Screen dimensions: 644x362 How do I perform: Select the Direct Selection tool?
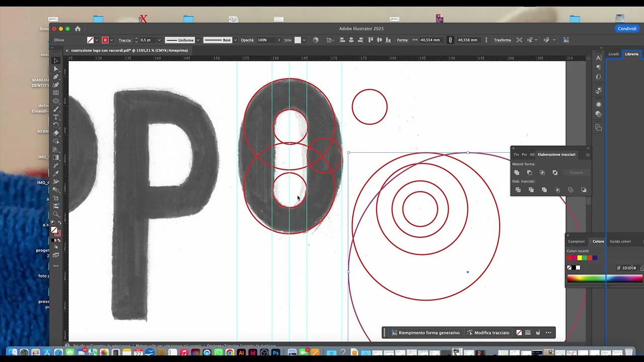click(x=56, y=68)
